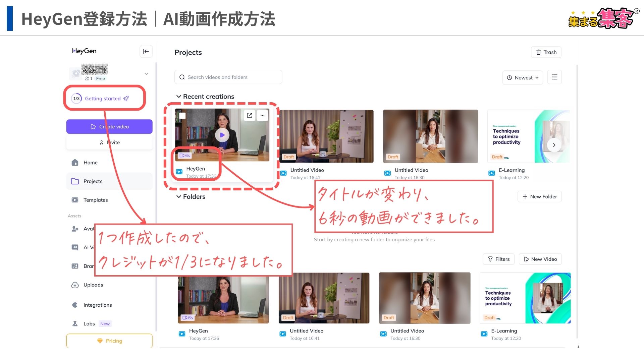Click the New Folder button
The image size is (644, 362).
coord(539,197)
